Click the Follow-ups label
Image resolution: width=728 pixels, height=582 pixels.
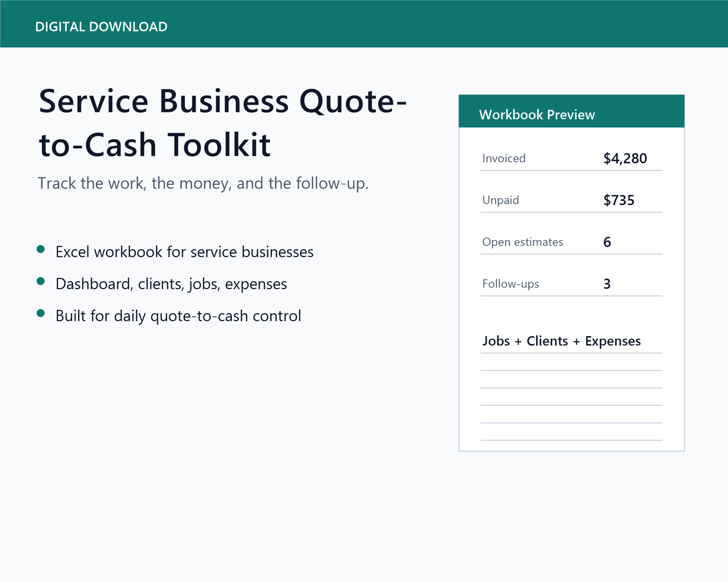pyautogui.click(x=511, y=284)
